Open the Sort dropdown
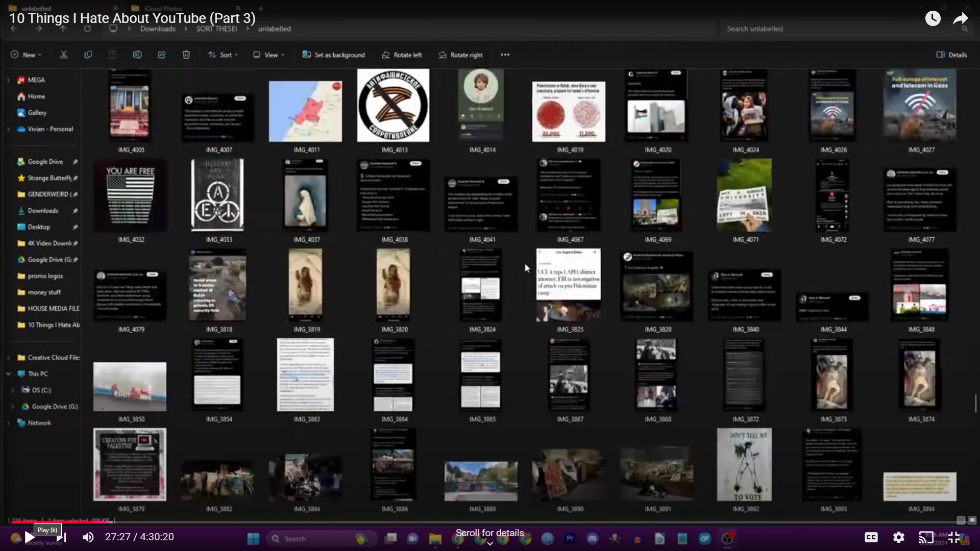 pyautogui.click(x=223, y=55)
